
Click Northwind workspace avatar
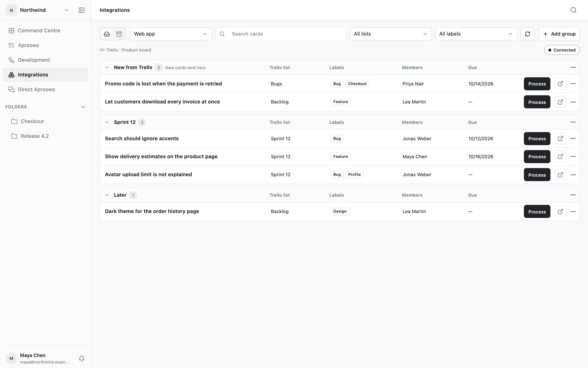pyautogui.click(x=11, y=10)
